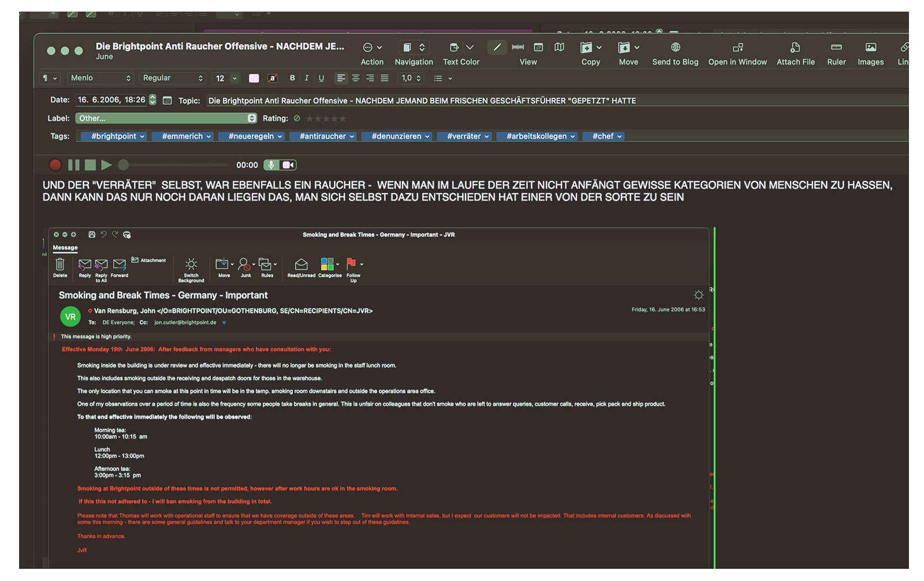
Task: Toggle microphone audio recording mode
Action: tap(271, 165)
